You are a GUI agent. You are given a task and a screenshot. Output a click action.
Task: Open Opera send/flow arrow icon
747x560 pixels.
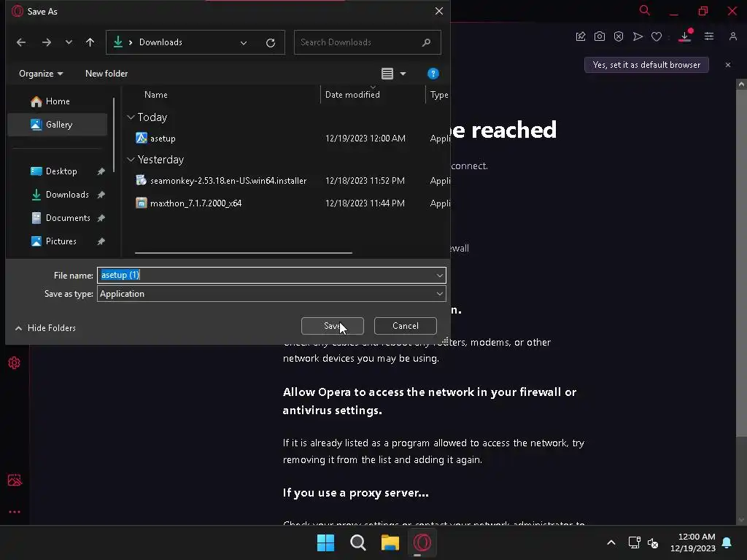pos(638,36)
